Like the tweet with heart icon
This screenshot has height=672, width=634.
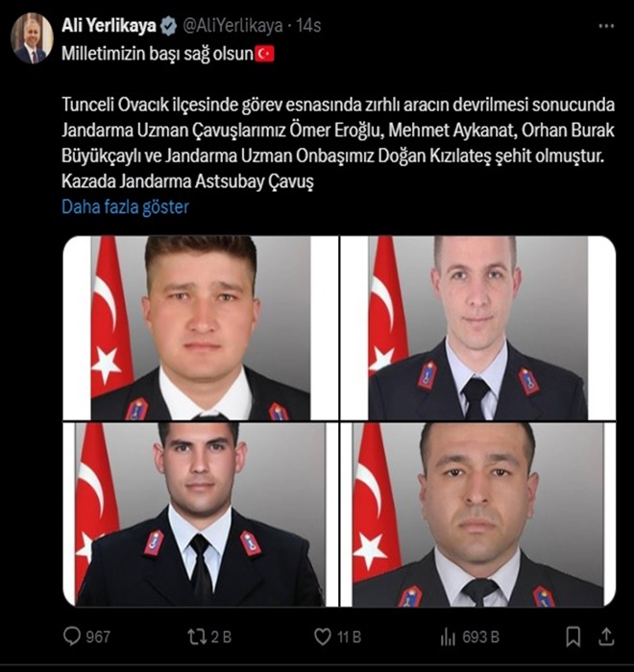(x=323, y=636)
